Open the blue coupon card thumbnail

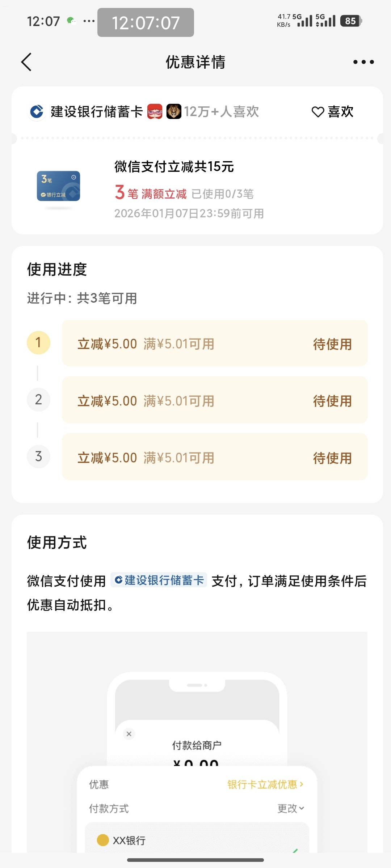[x=58, y=186]
